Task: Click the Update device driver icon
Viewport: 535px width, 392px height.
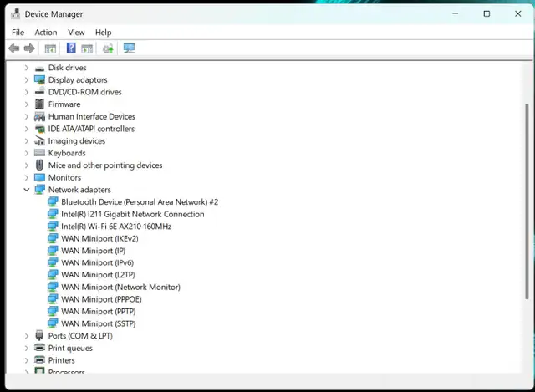Action: click(x=108, y=48)
